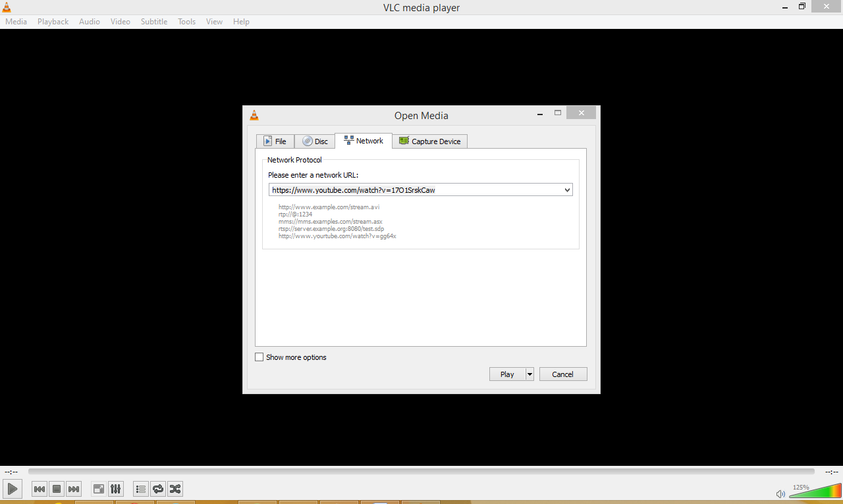Skip to next media in playlist

(x=74, y=489)
